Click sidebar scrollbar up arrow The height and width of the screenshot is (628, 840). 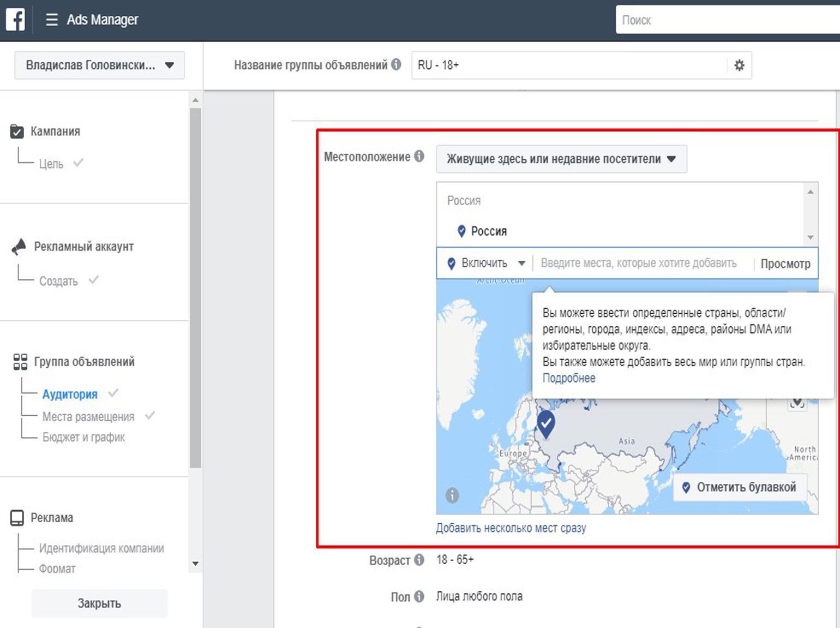click(195, 100)
